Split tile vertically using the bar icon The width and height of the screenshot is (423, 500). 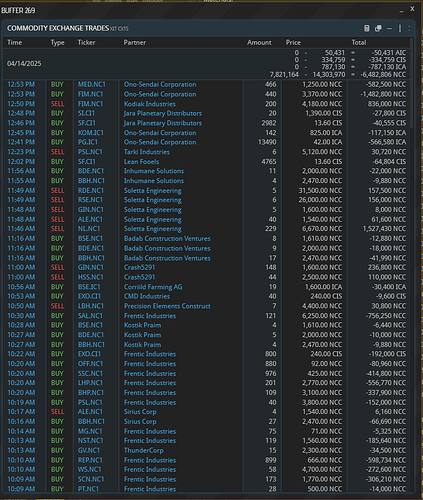(x=400, y=29)
